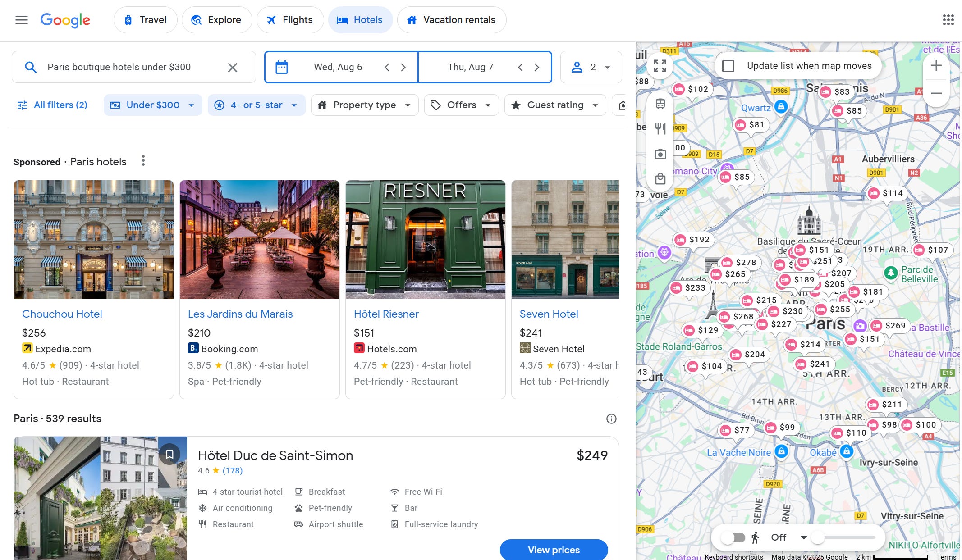Image resolution: width=962 pixels, height=560 pixels.
Task: Open the main hamburger menu
Action: tap(22, 20)
